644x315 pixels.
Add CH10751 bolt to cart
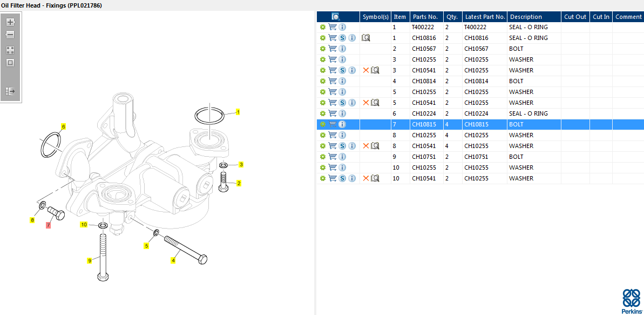click(333, 157)
